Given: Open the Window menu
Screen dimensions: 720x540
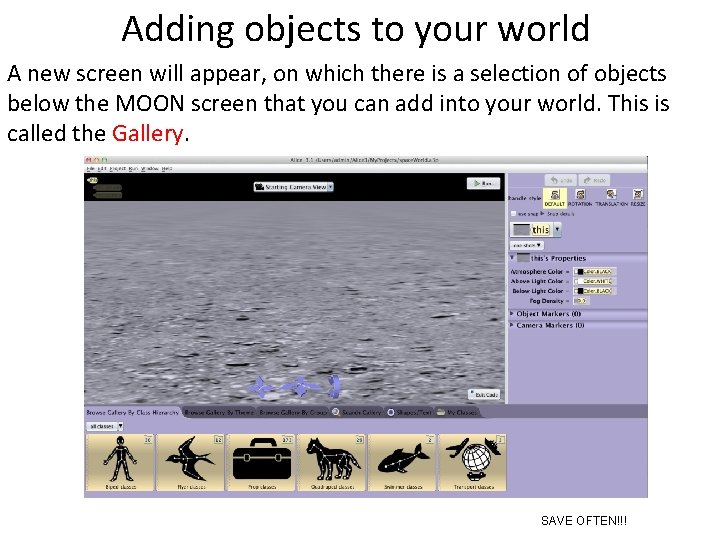Looking at the screenshot, I should [x=150, y=169].
